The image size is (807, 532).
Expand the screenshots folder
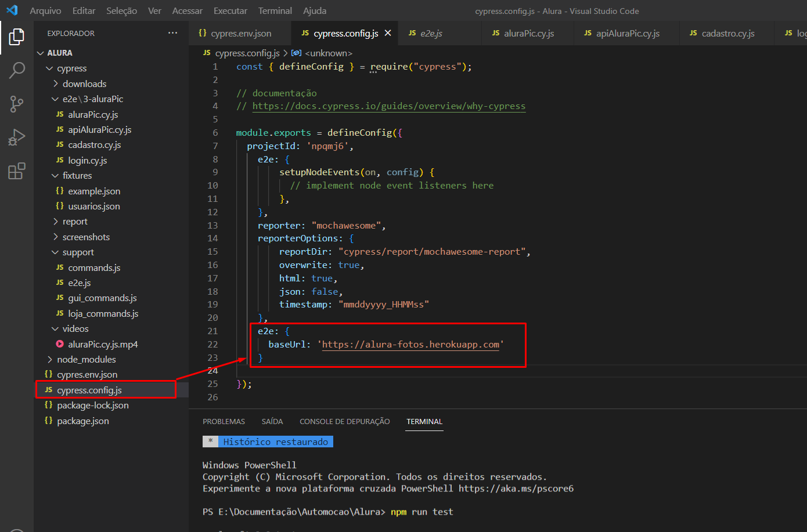pos(56,237)
